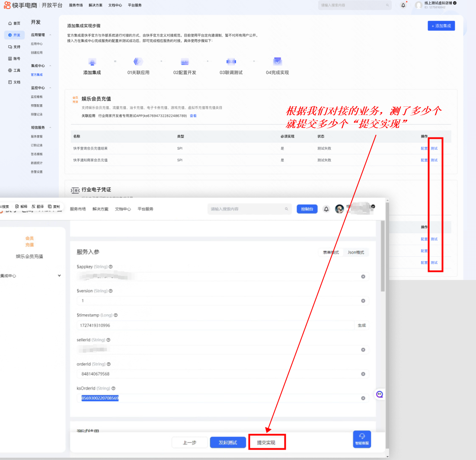Click the 翻译 tool in the floating toolbar
Viewport: 476px width, 460px height.
[x=38, y=207]
